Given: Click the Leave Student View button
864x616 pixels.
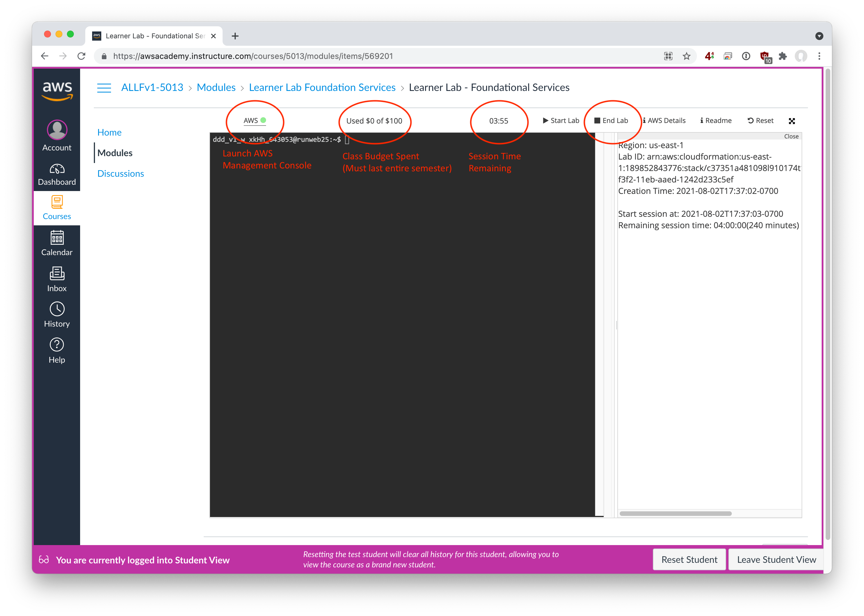Looking at the screenshot, I should [x=776, y=559].
